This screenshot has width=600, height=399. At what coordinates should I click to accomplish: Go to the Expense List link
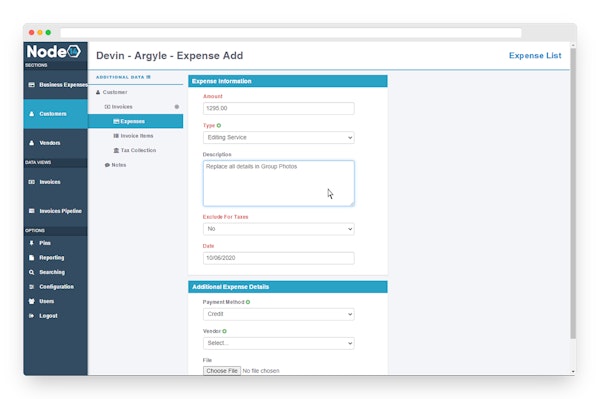pos(535,55)
